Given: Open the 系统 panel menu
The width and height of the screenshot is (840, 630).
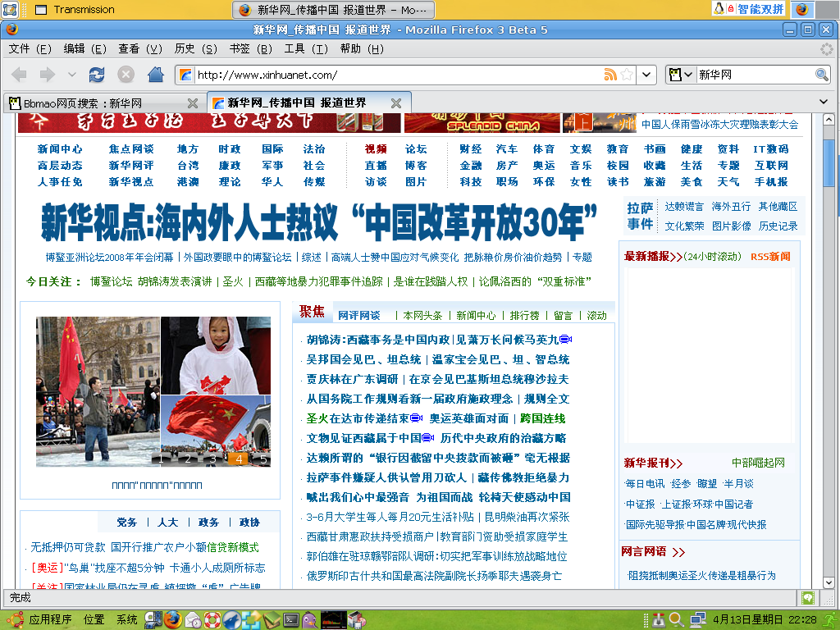Looking at the screenshot, I should [x=127, y=620].
